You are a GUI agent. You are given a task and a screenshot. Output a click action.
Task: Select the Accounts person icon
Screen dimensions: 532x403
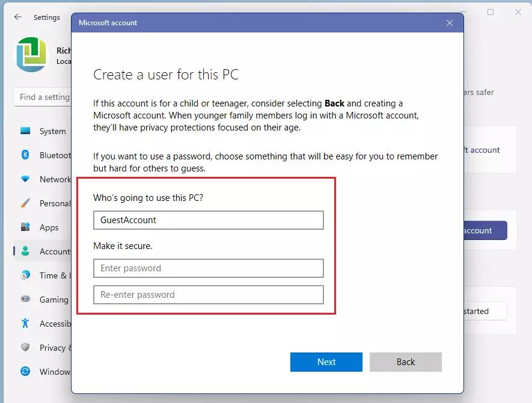tap(25, 251)
